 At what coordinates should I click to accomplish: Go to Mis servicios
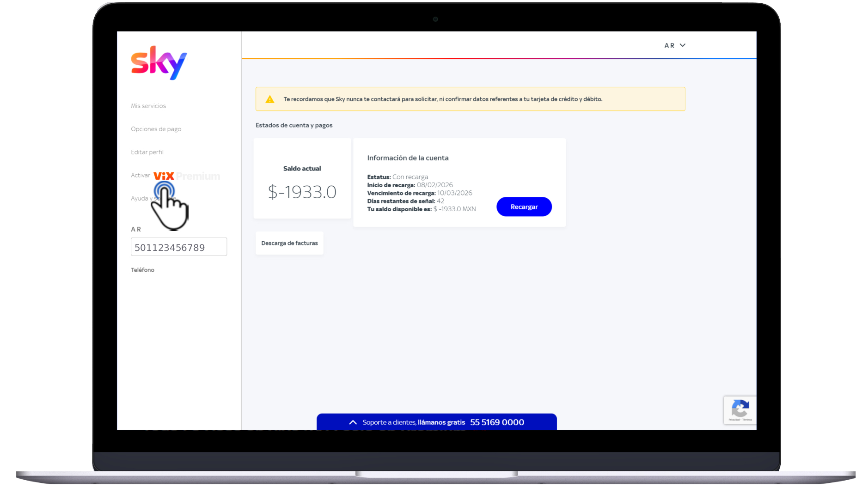[x=148, y=106]
